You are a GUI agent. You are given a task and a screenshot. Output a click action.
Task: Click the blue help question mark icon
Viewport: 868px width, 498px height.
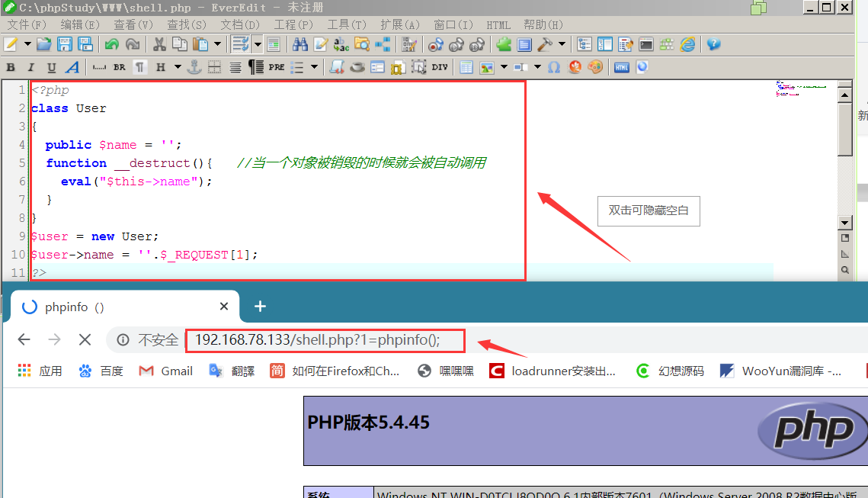pos(713,44)
